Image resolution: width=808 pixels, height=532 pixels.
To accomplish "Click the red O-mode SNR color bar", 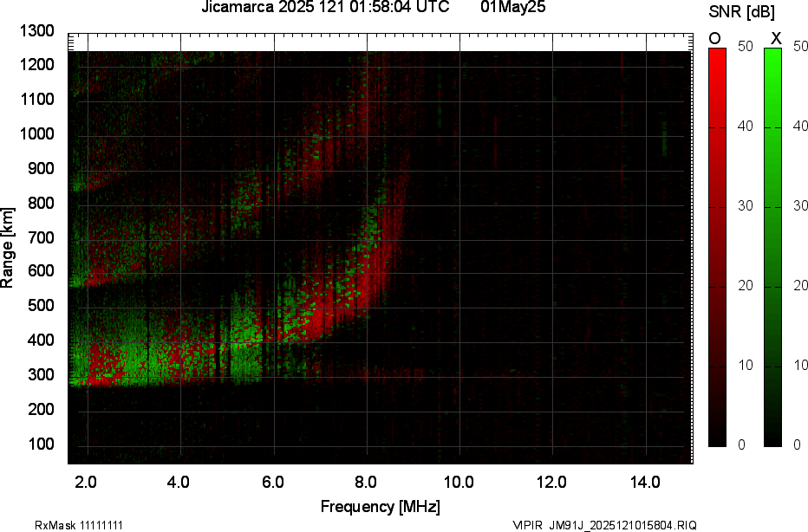I will (x=717, y=247).
